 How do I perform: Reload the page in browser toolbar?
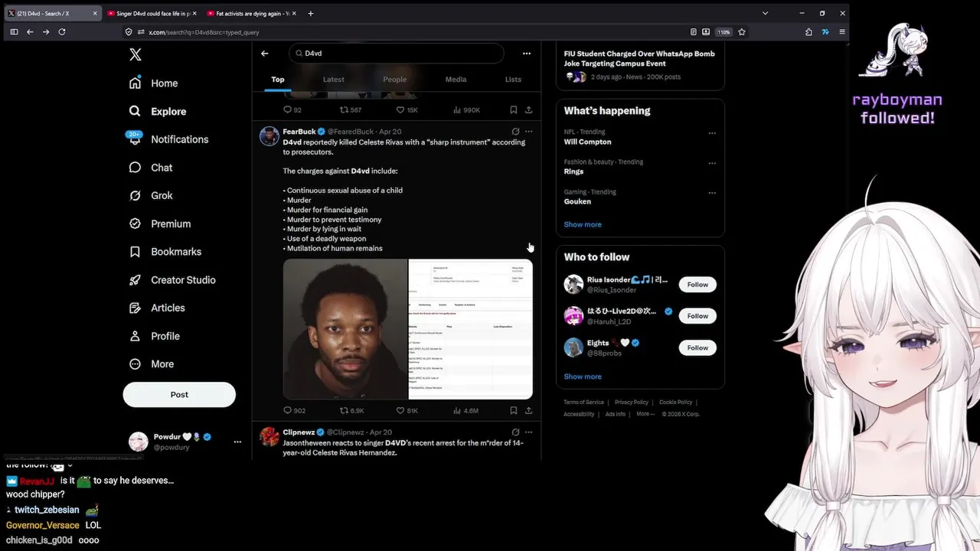coord(62,32)
